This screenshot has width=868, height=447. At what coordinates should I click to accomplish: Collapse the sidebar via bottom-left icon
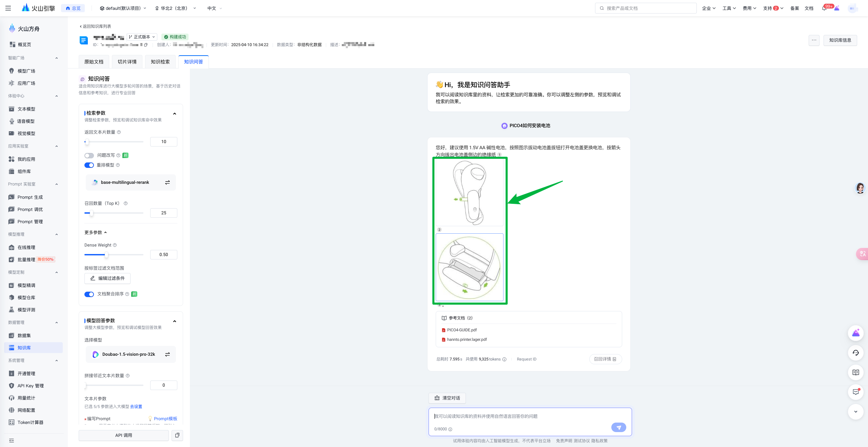tap(12, 441)
